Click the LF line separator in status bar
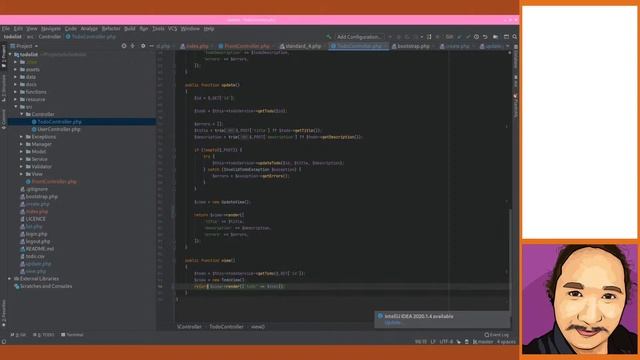Viewport: 640px width, 360px height. click(433, 342)
